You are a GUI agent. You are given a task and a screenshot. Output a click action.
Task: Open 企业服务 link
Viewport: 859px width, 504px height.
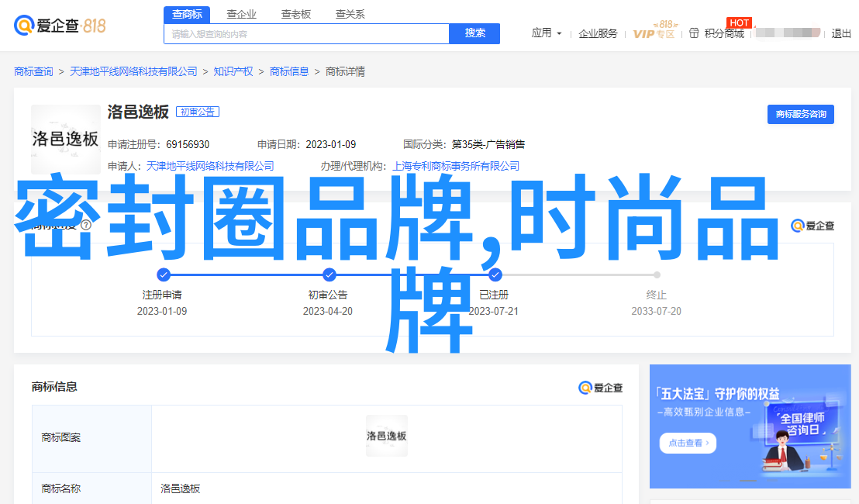598,33
